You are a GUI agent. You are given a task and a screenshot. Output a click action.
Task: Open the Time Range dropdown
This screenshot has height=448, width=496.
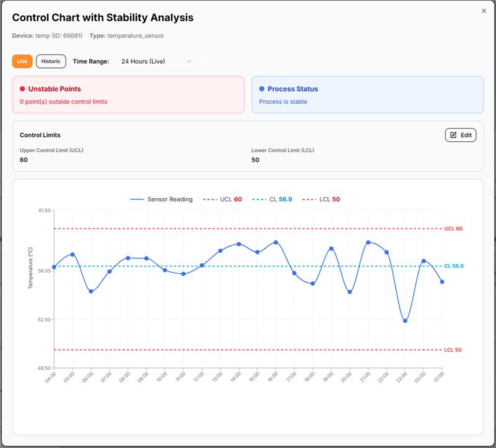pos(156,61)
